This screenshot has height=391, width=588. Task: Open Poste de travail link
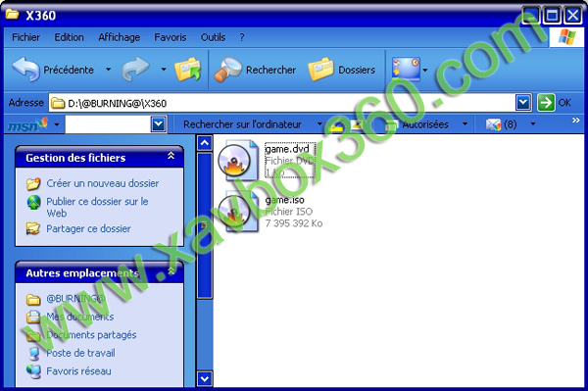click(x=80, y=353)
